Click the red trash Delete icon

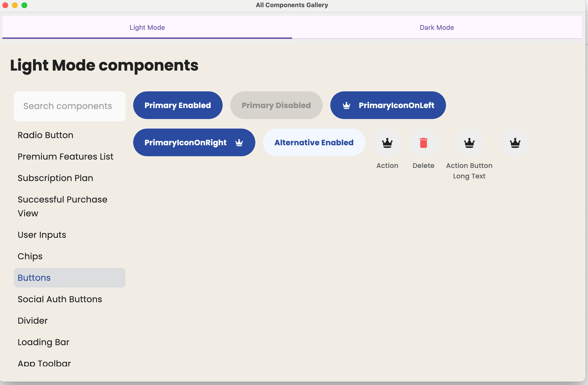coord(423,143)
